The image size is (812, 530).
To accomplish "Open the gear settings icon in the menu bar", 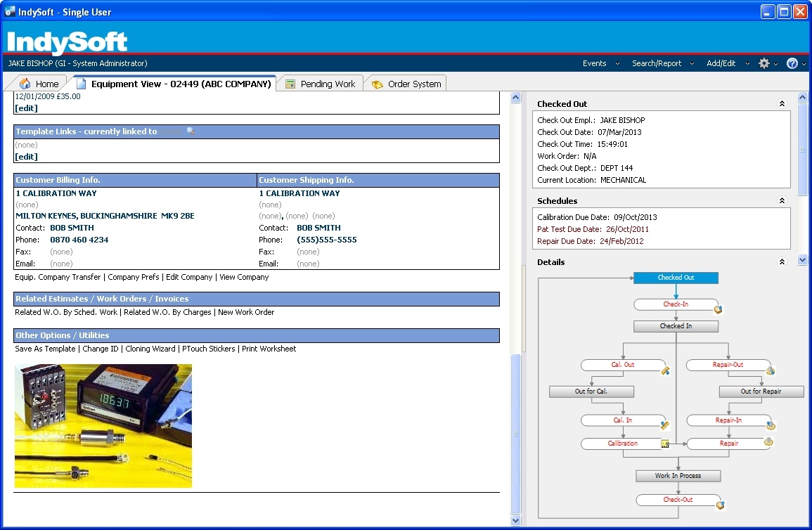I will (764, 63).
